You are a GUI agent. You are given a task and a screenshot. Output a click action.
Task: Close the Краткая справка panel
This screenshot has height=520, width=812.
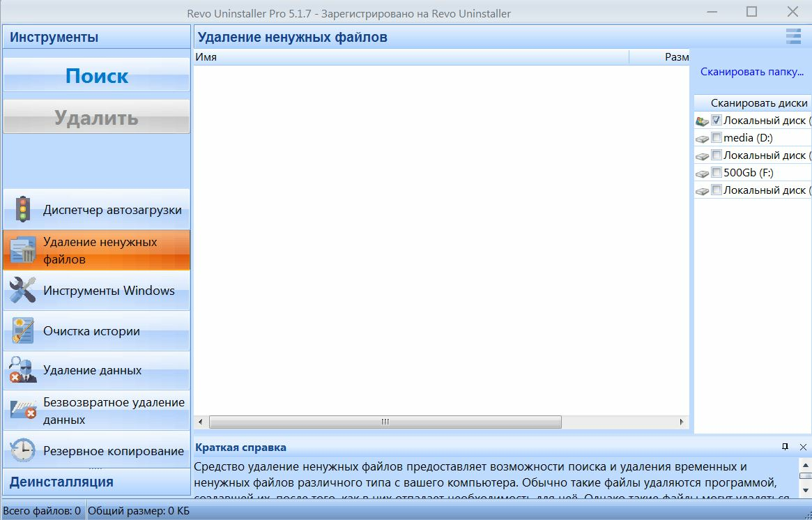(803, 446)
